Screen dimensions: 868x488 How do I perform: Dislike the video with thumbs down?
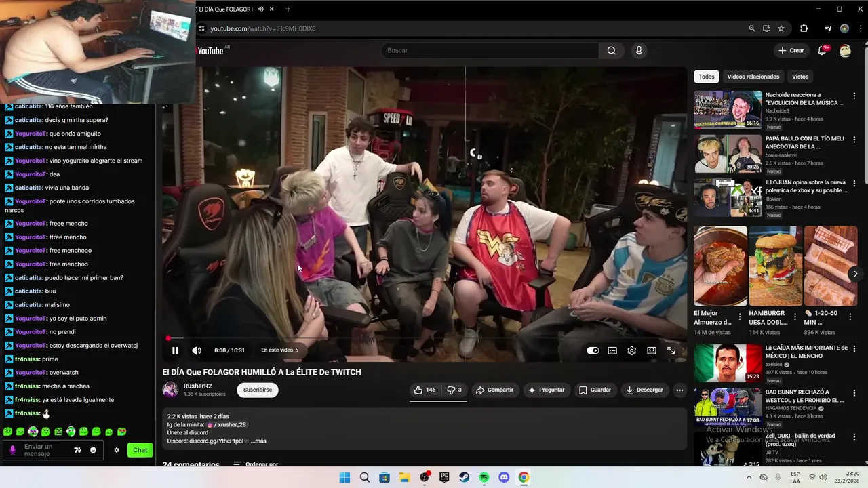click(x=454, y=390)
